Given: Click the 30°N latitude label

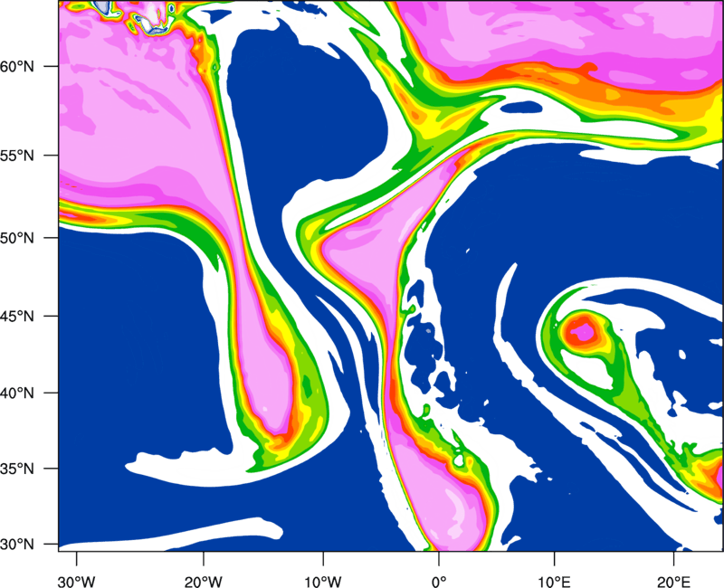Looking at the screenshot, I should point(28,544).
